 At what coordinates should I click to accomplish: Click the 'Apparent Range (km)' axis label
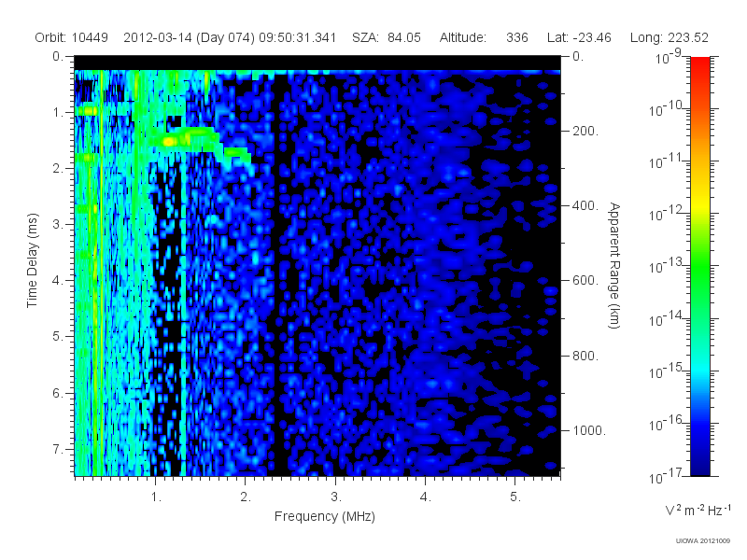(614, 265)
